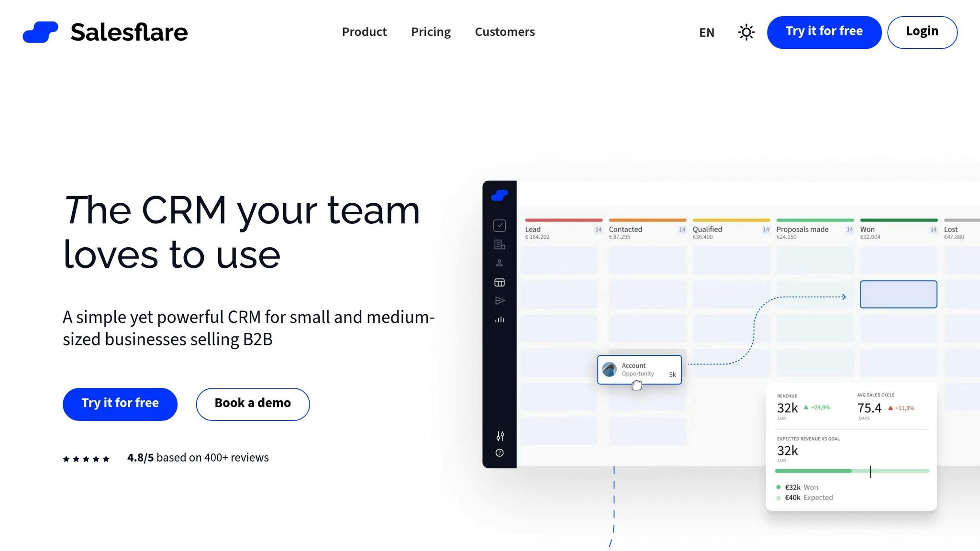The width and height of the screenshot is (980, 551).
Task: Open the Pricing page
Action: (x=430, y=32)
